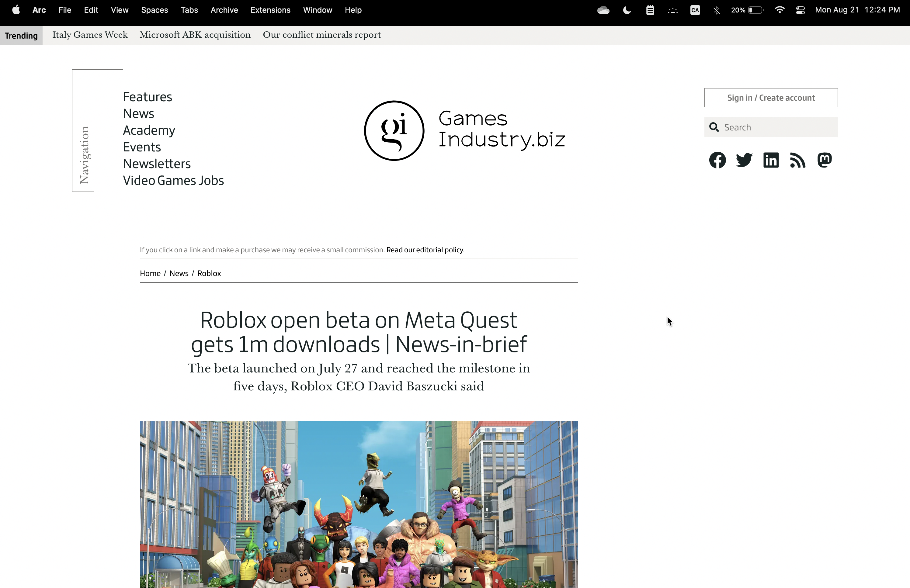910x588 pixels.
Task: Click Sign in / Create account button
Action: pos(771,98)
